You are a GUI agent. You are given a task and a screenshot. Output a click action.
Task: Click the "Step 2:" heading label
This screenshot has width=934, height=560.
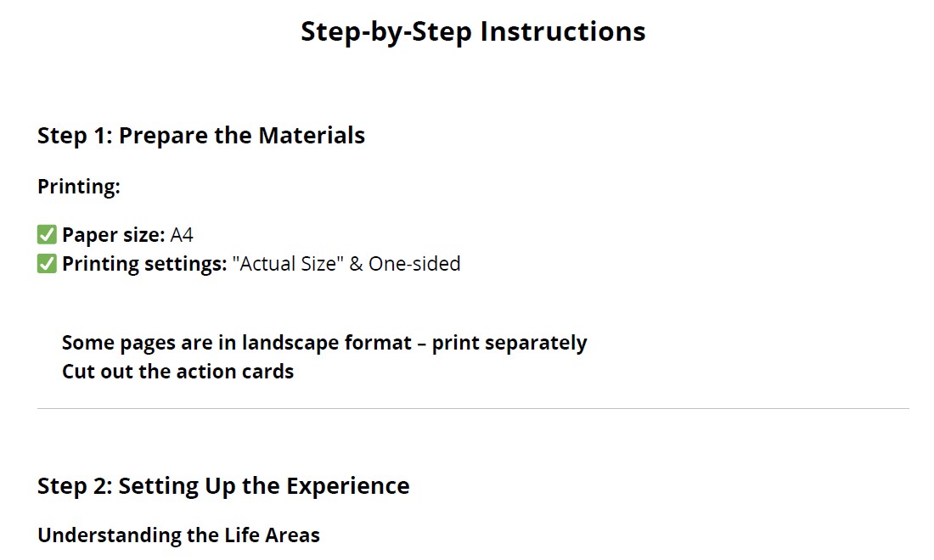point(75,485)
